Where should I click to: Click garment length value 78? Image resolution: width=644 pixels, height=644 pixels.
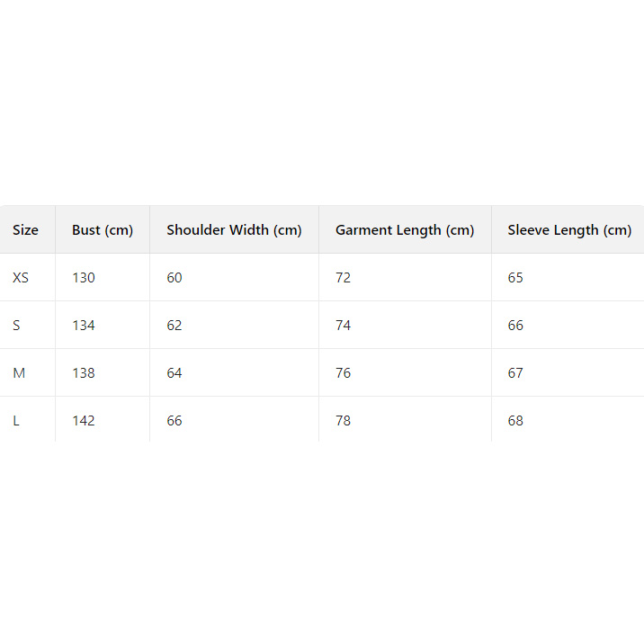pos(343,421)
